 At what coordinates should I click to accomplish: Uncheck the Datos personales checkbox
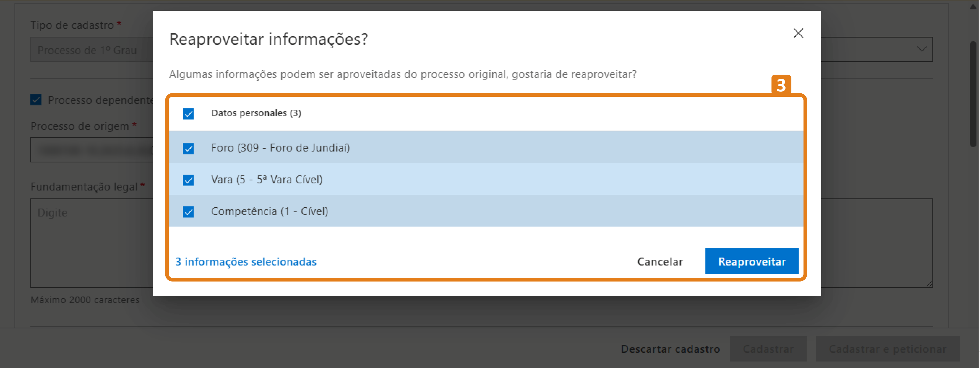pyautogui.click(x=188, y=113)
